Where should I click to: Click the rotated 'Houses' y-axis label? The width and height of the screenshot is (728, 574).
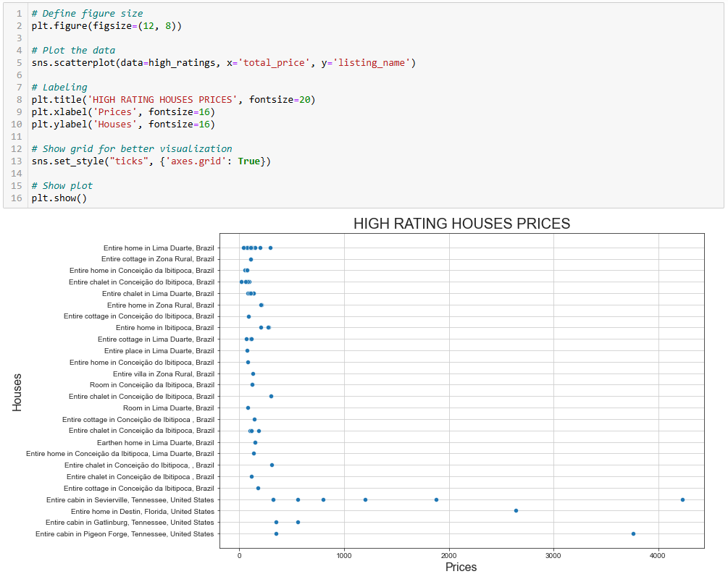click(x=17, y=392)
